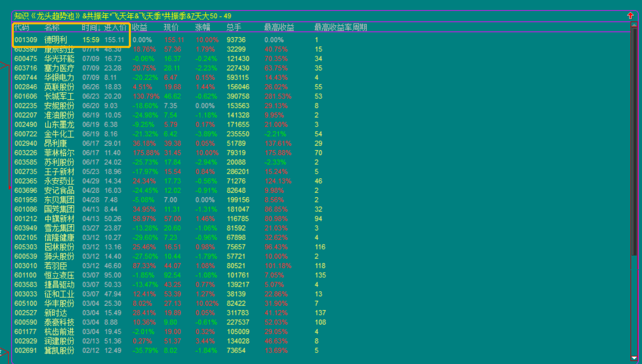Viewport: 642px width, 364px height.
Task: Sort by the 涨幅 column header
Action: pyautogui.click(x=203, y=27)
